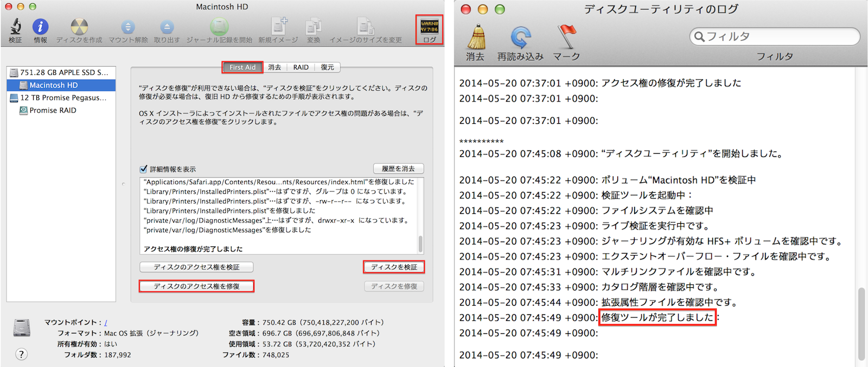Click log entry カタログ階層を確認中です
Image resolution: width=868 pixels, height=367 pixels.
589,287
